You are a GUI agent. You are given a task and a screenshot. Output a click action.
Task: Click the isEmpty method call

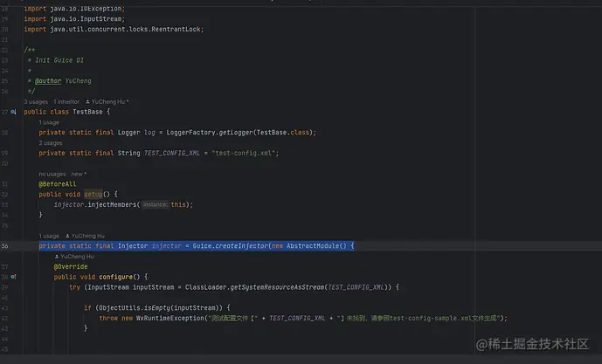(157, 308)
